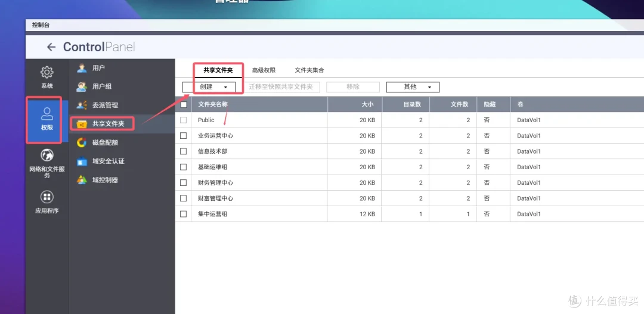Select the 基础运维组 folder name
Screen dimensions: 644x314
(x=213, y=167)
